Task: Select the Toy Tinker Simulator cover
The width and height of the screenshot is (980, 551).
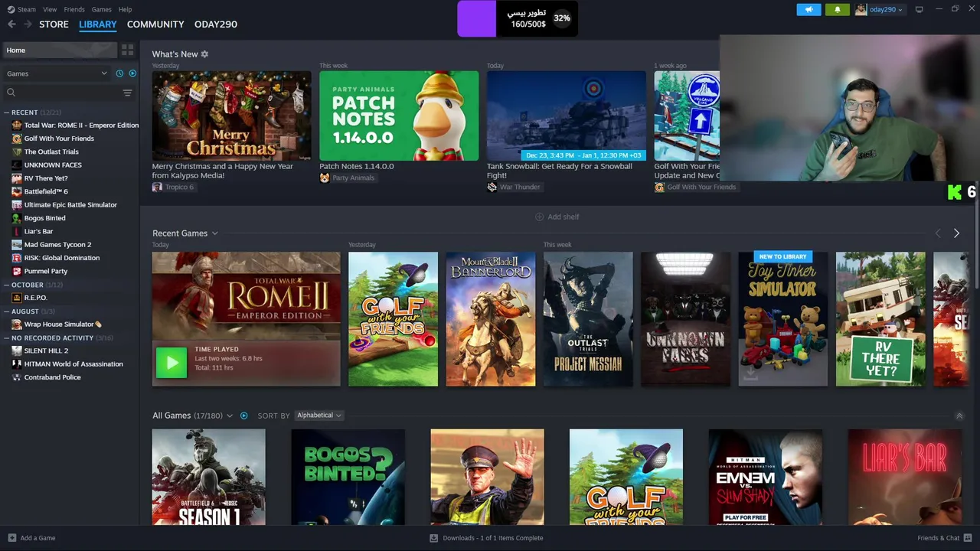Action: coord(783,319)
